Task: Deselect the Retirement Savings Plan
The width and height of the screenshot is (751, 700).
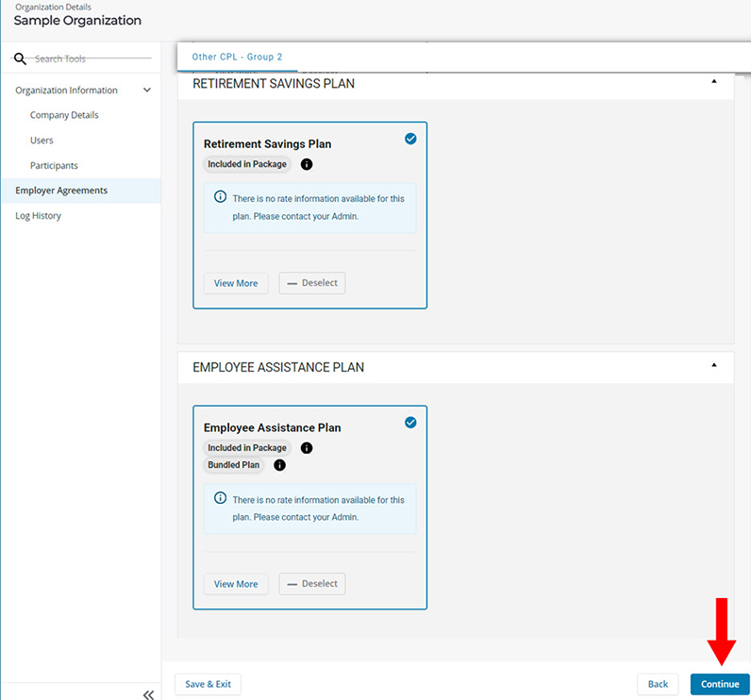Action: click(x=312, y=283)
